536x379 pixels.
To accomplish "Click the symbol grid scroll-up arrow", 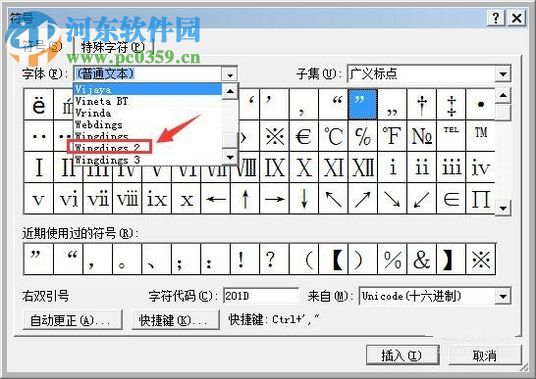I will (503, 95).
